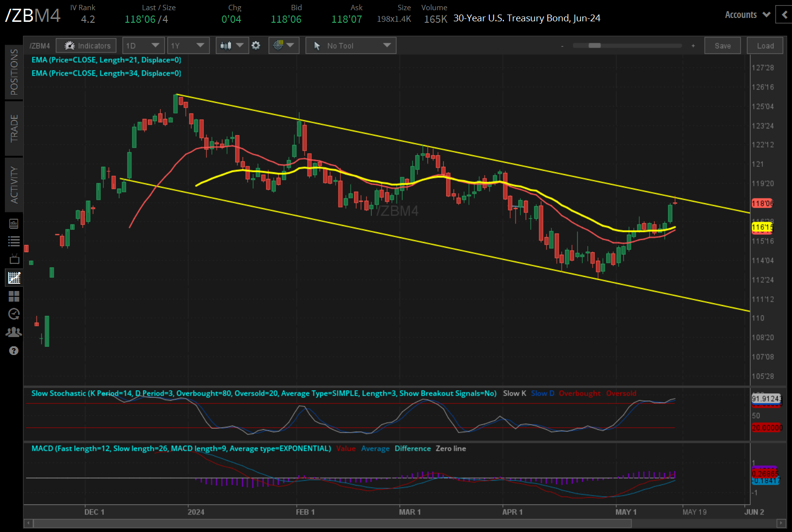The image size is (792, 532).
Task: Open the ACTIVITY tab
Action: [14, 184]
